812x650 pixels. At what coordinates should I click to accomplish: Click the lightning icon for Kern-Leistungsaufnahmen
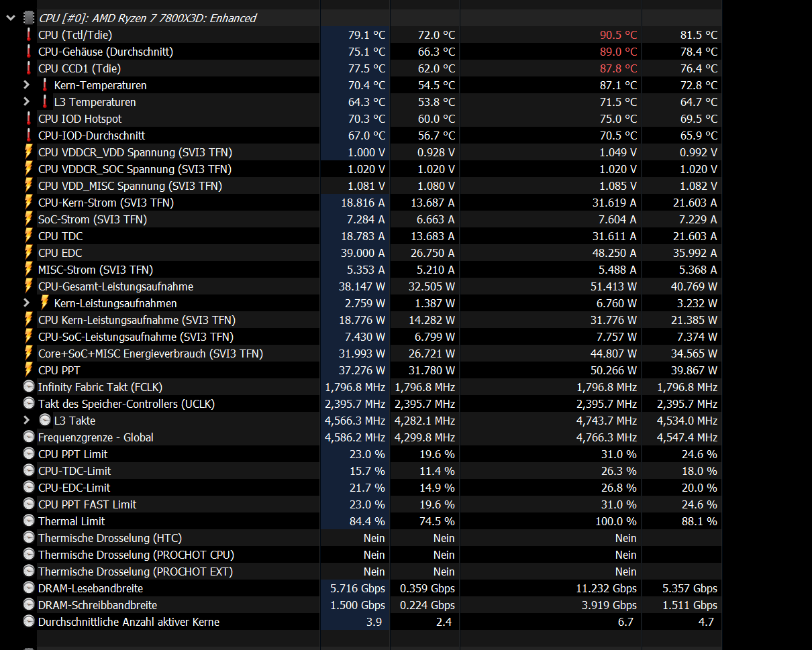(x=45, y=303)
